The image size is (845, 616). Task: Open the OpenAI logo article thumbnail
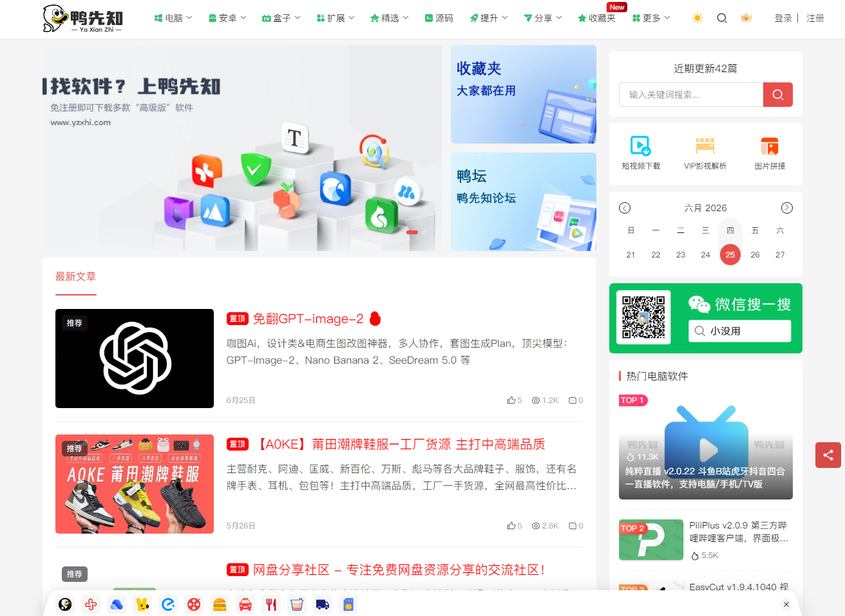135,359
